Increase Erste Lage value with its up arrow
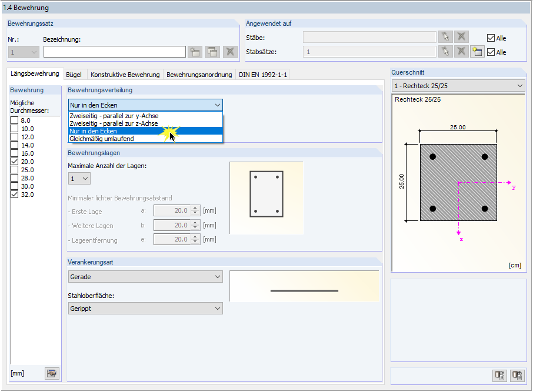The width and height of the screenshot is (533, 392). pyautogui.click(x=195, y=208)
